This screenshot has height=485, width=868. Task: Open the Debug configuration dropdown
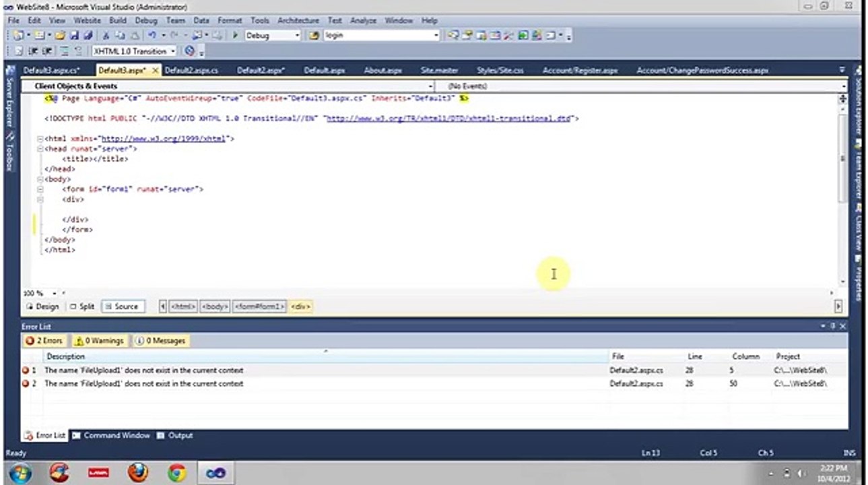pos(296,36)
